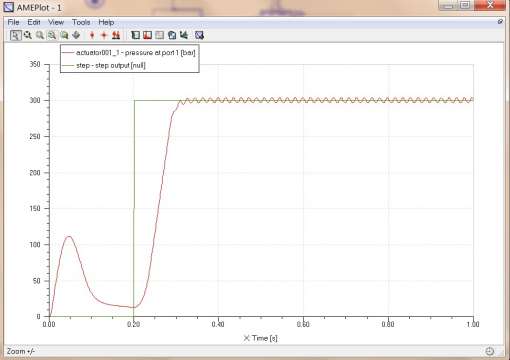Click the blue save-plot toolbar icon
Screen dimensions: 510x360
tap(172, 35)
